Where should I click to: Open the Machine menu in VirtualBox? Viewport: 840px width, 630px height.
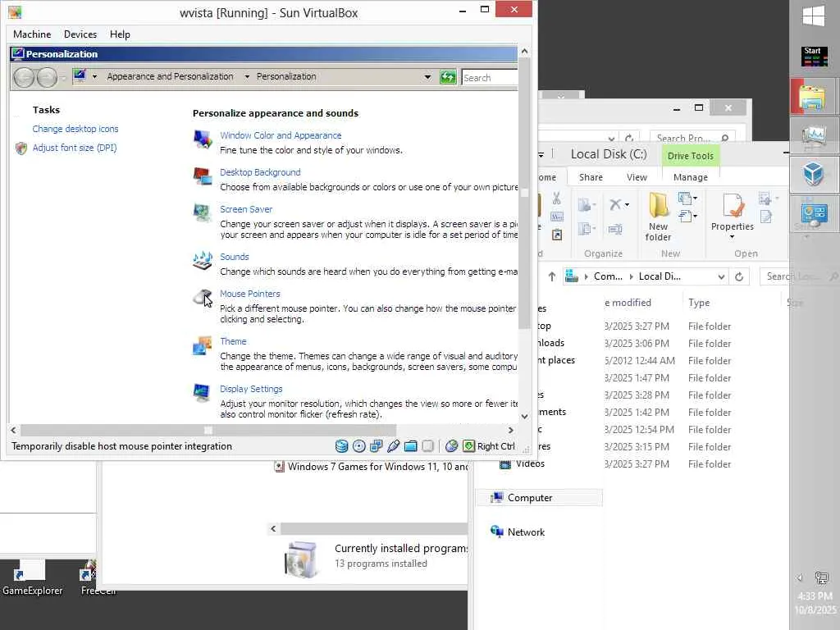[32, 34]
